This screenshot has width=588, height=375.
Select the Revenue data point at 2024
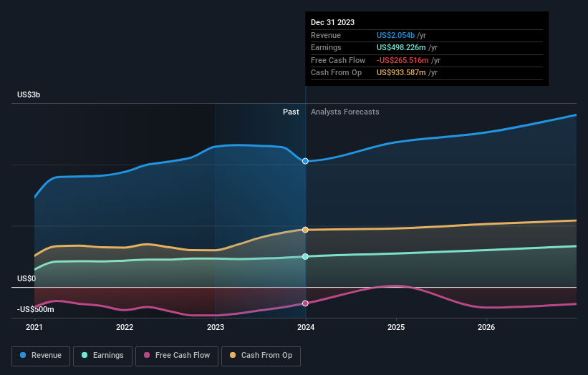click(305, 161)
